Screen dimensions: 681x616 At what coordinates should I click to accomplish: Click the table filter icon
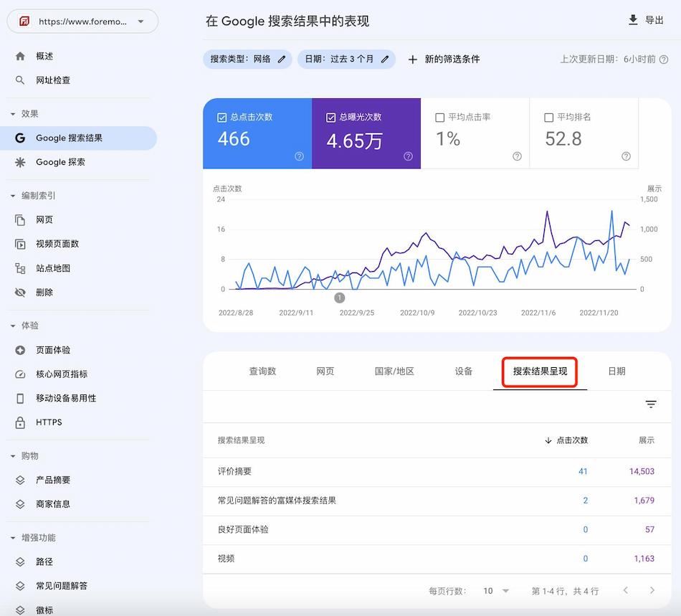click(x=651, y=404)
